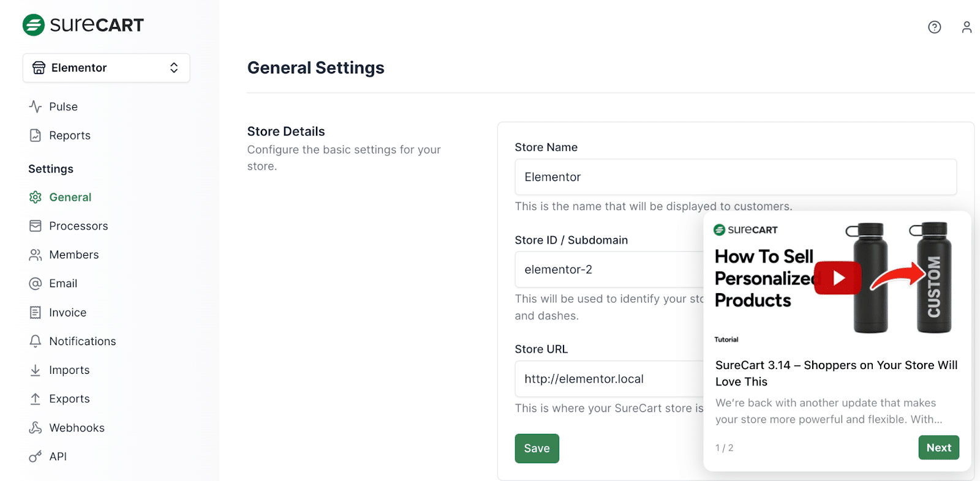Open the Webhooks settings page
Image resolution: width=980 pixels, height=481 pixels.
point(77,427)
